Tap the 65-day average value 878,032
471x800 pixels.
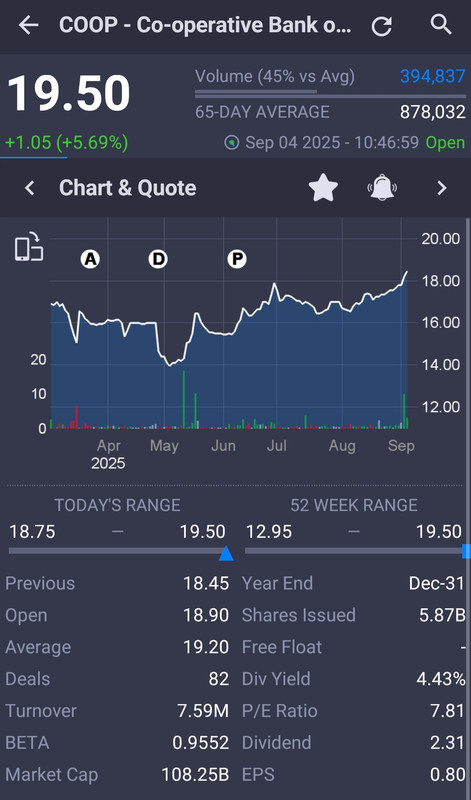tap(433, 112)
